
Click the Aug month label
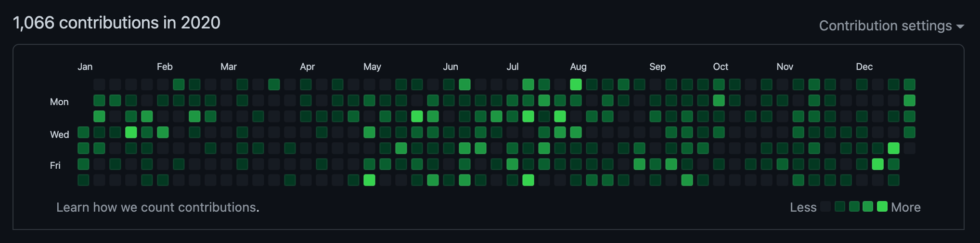(x=578, y=67)
